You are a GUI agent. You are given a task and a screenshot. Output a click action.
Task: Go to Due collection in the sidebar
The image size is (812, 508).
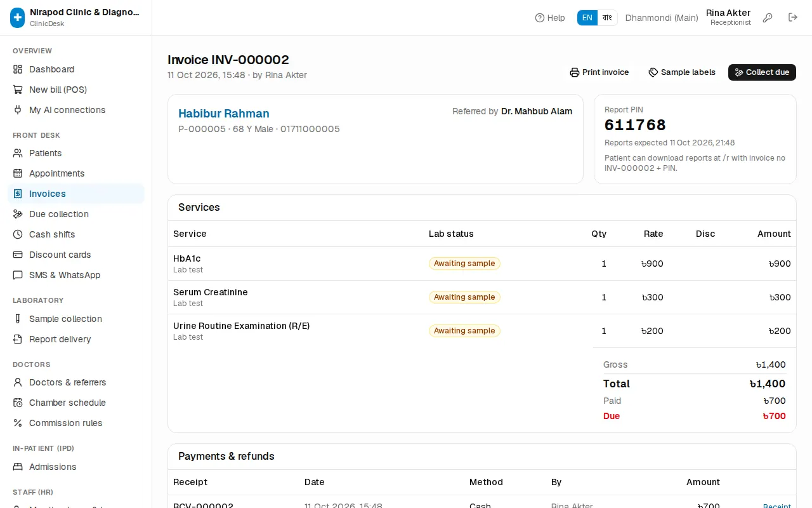pyautogui.click(x=76, y=214)
